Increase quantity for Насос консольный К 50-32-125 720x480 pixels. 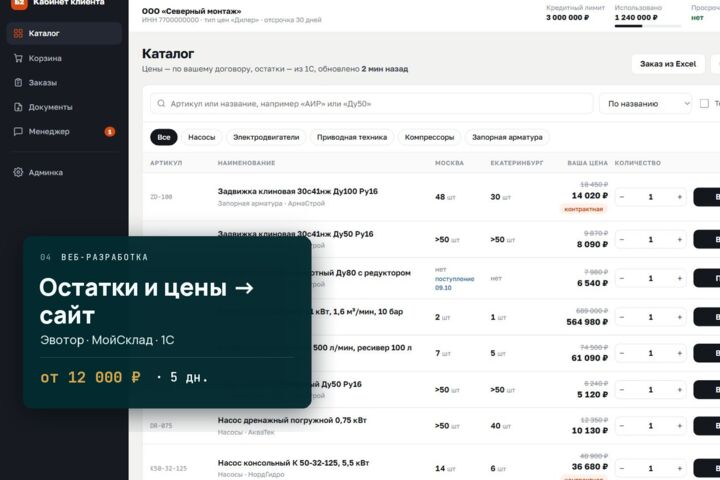(x=680, y=468)
